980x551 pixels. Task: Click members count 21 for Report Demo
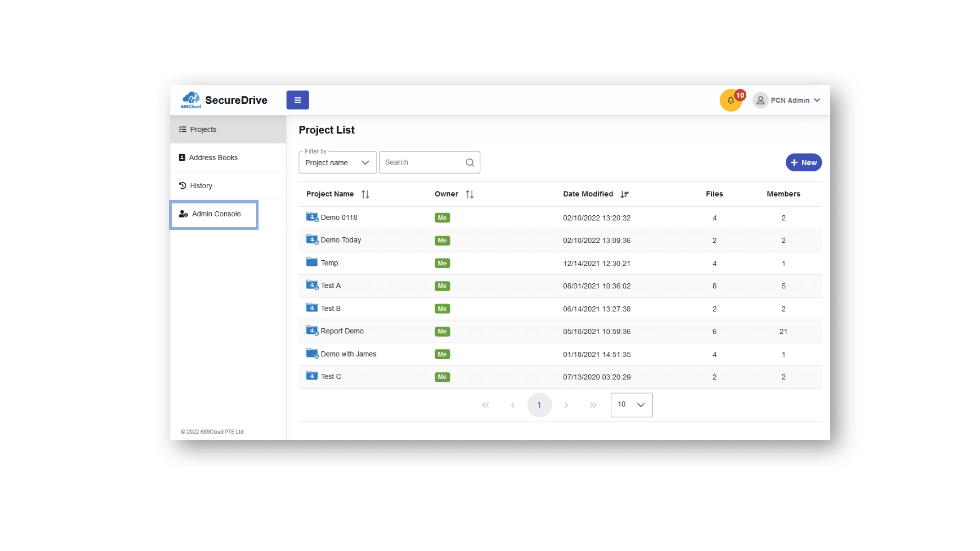tap(783, 332)
